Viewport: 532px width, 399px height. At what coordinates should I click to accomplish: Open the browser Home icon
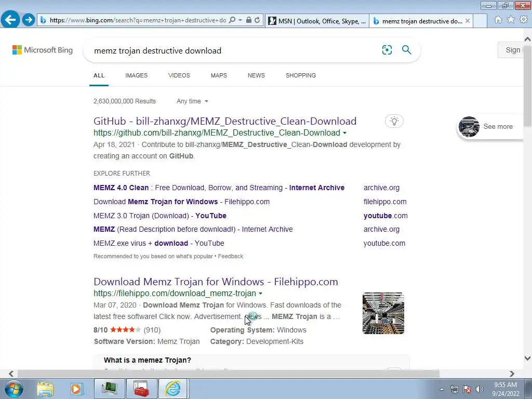coord(498,20)
